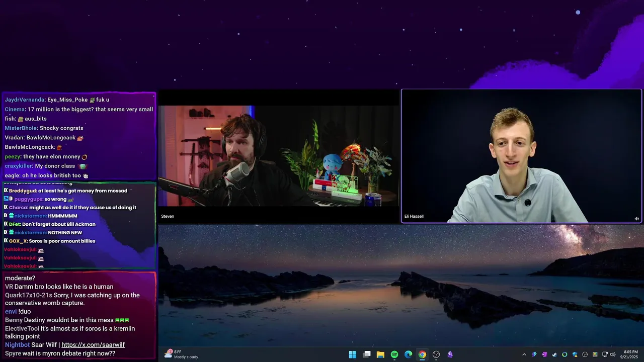Click Cinema's '17 million is the biggest' message
Screen dimensions: 644x362
coord(79,109)
